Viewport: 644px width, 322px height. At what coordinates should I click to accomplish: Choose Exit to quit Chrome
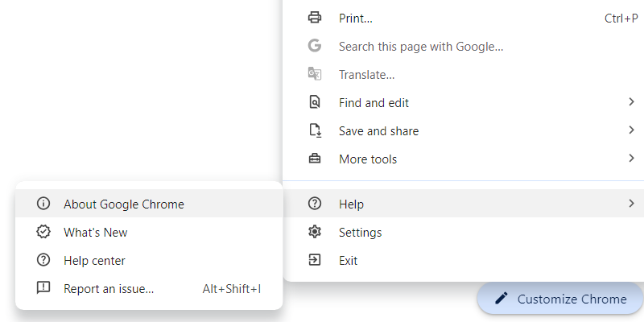(464, 260)
